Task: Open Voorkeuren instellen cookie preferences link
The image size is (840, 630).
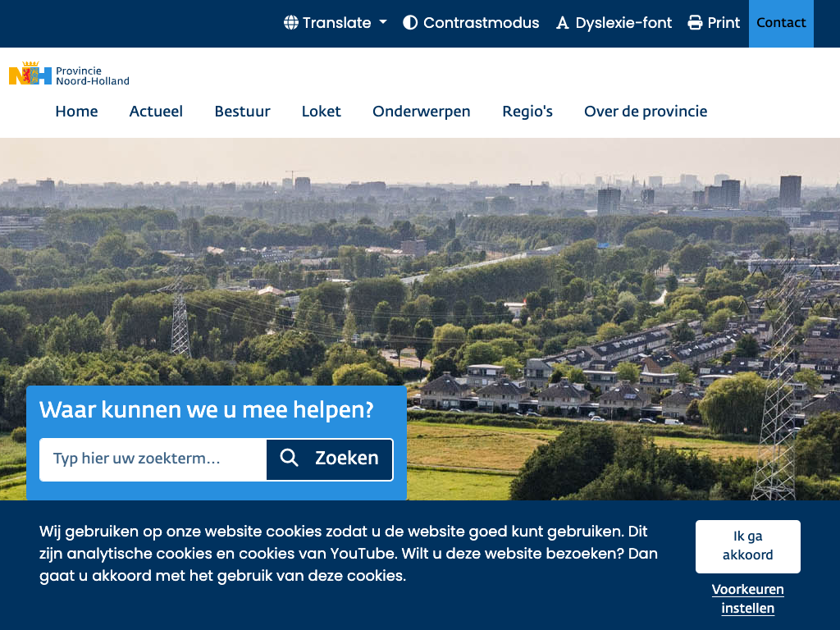Action: click(747, 599)
